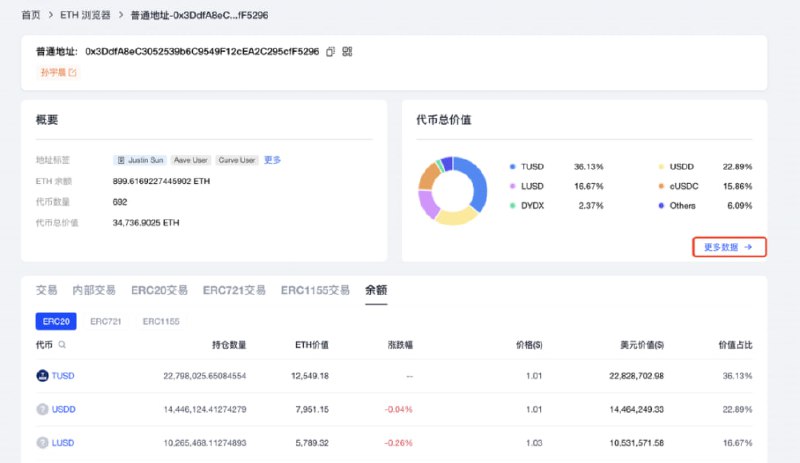Click the LUSD question-mark token icon
The height and width of the screenshot is (463, 800).
(43, 442)
